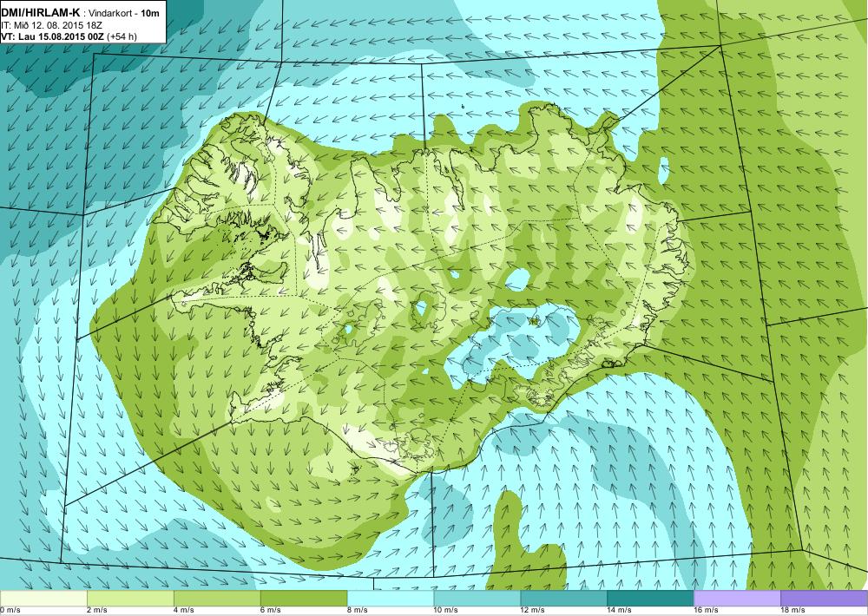The height and width of the screenshot is (616, 868).
Task: Click the '10 m/s' legend label
Action: tap(446, 611)
